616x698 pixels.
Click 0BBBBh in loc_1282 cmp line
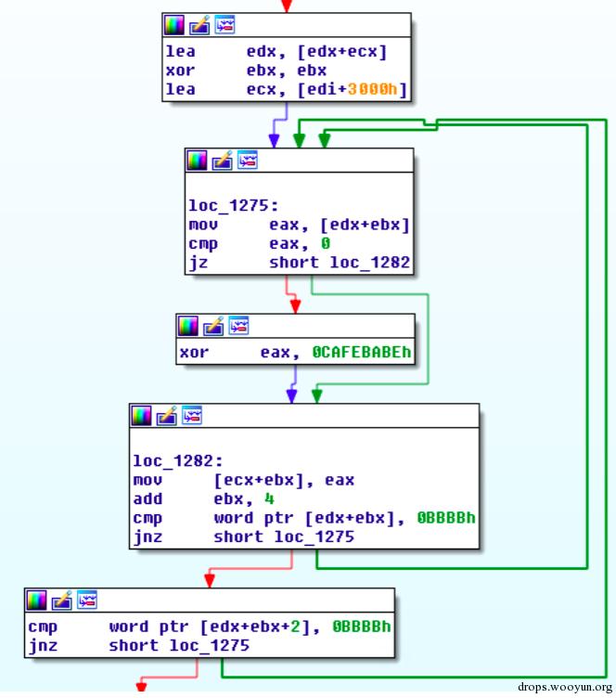446,518
